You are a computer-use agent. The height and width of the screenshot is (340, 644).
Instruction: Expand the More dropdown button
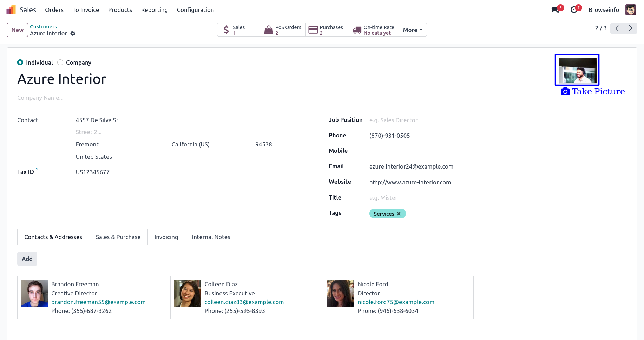tap(413, 30)
